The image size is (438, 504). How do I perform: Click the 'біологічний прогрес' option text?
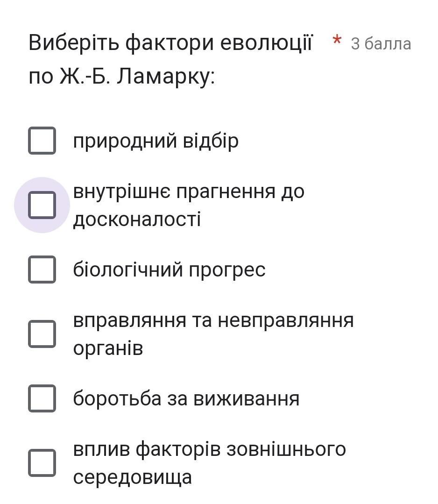pyautogui.click(x=170, y=270)
